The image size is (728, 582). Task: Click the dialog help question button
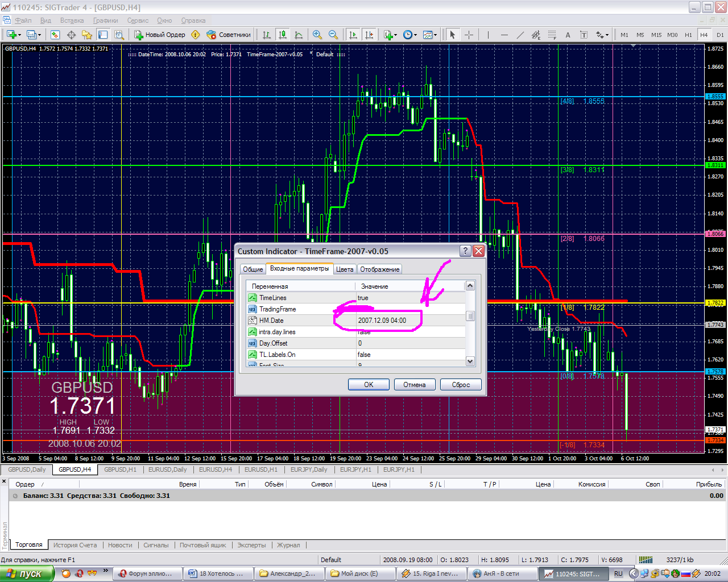pyautogui.click(x=465, y=251)
